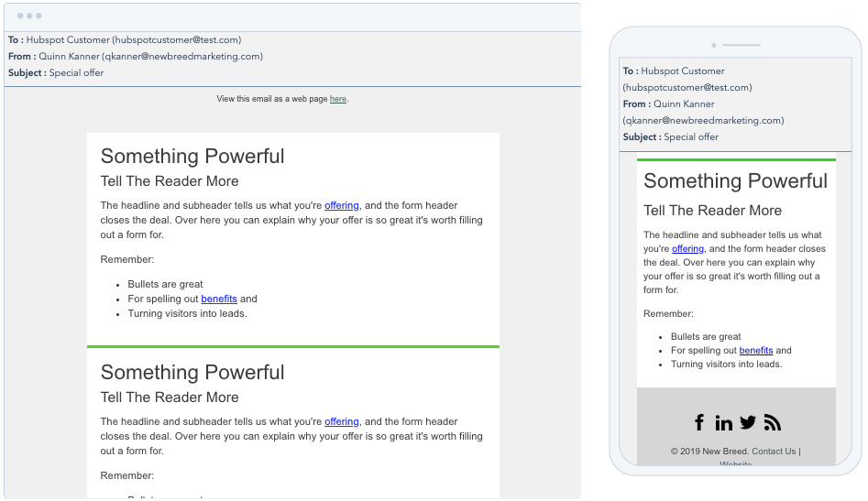Click second 'Something Powerful' heading on desktop
The width and height of the screenshot is (868, 501).
coord(192,373)
